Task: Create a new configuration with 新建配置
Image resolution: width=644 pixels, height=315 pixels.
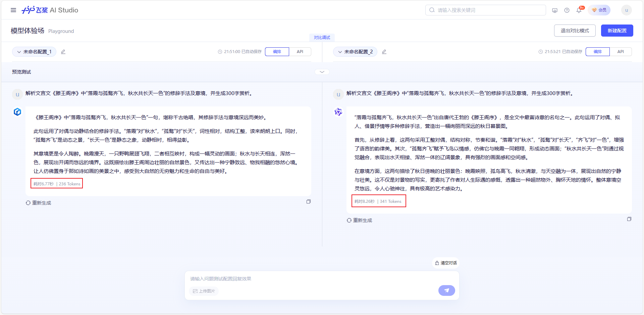Action: pos(617,30)
